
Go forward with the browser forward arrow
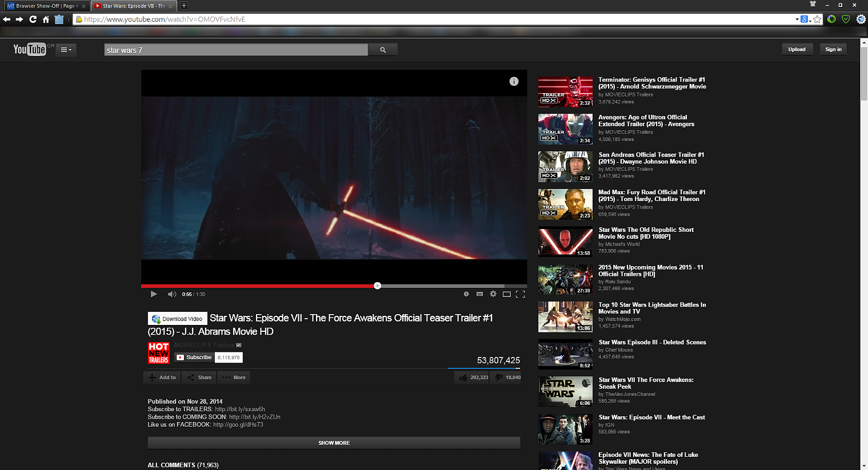(19, 19)
